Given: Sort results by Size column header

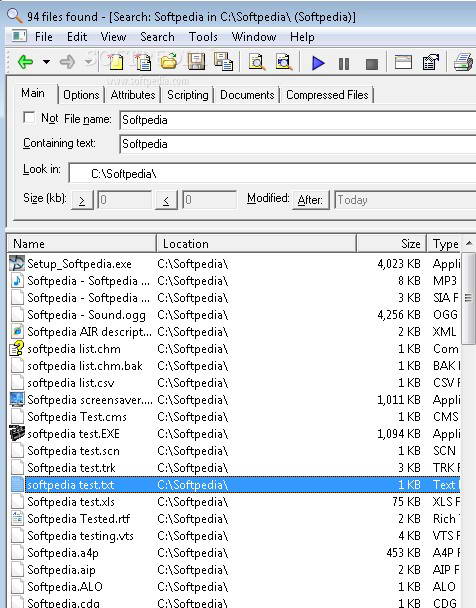Looking at the screenshot, I should tap(391, 244).
